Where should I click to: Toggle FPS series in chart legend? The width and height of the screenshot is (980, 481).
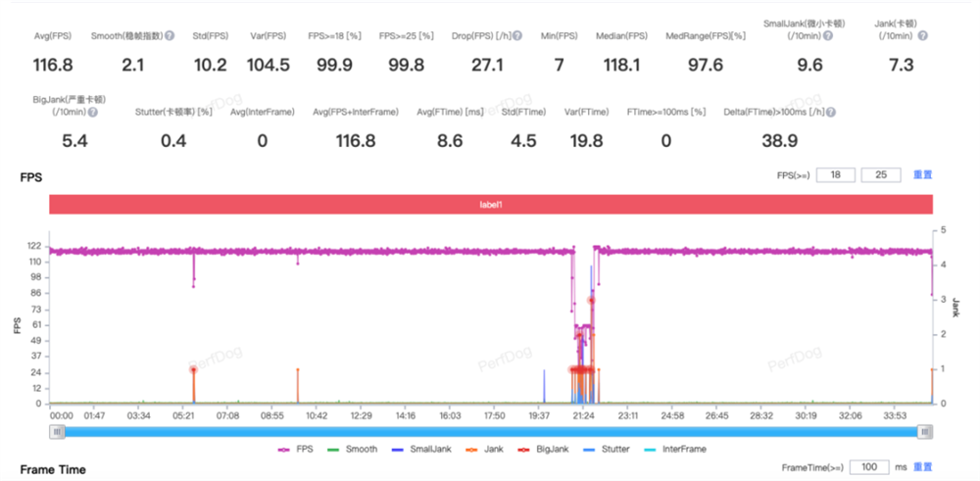coord(296,449)
